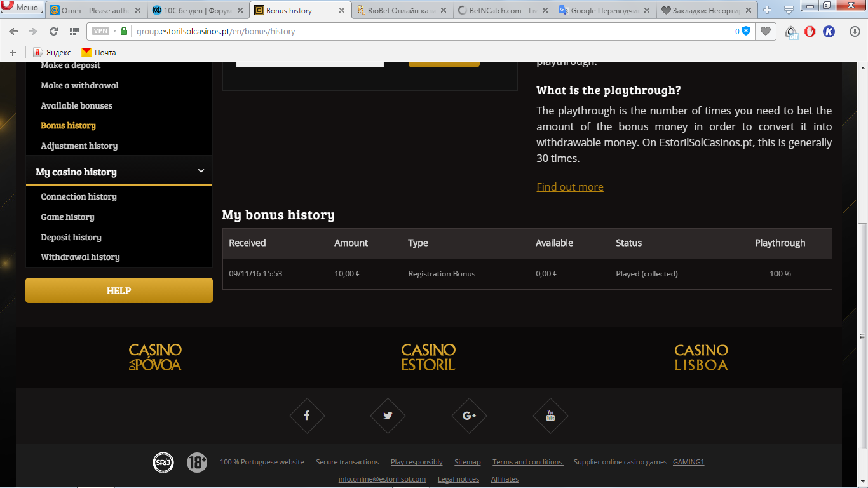This screenshot has width=868, height=488.
Task: Toggle the VPN badge in address bar
Action: click(100, 31)
